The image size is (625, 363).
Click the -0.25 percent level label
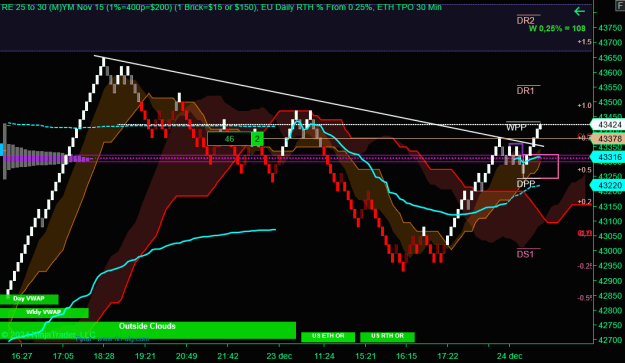(584, 266)
